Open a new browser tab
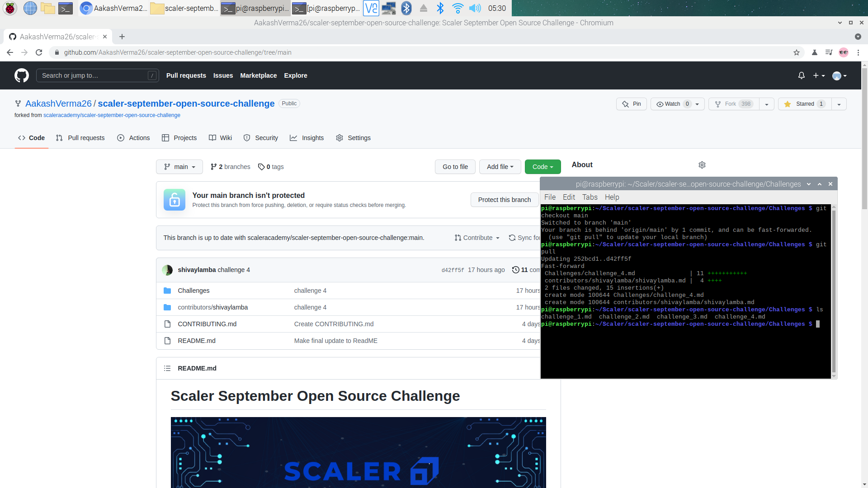 click(x=122, y=37)
